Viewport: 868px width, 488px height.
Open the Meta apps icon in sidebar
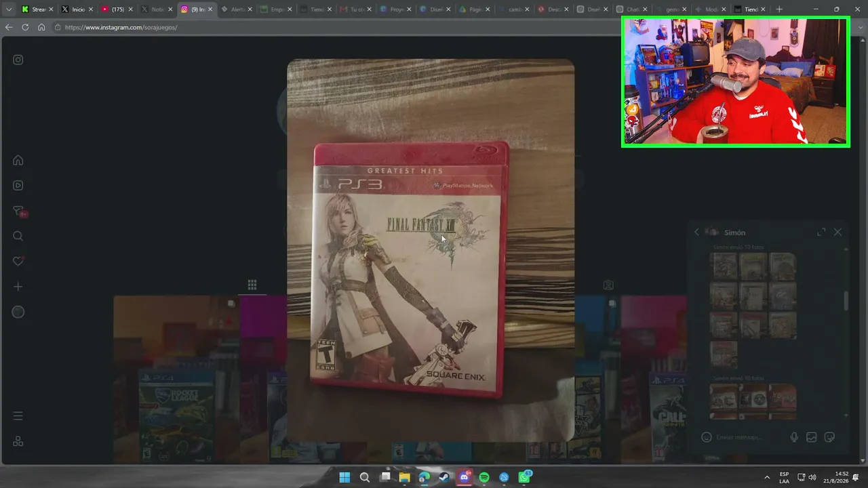(18, 441)
